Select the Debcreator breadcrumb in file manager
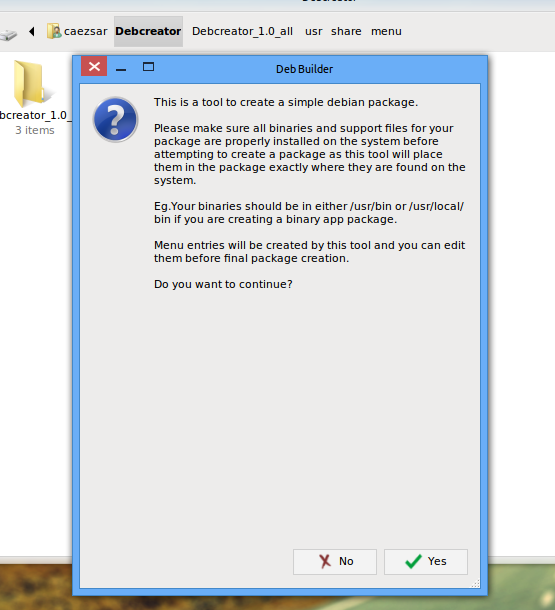 tap(148, 31)
